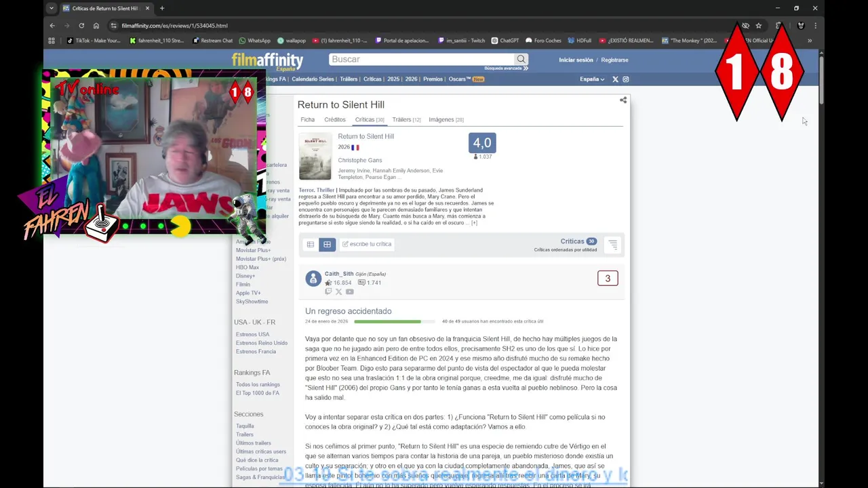The height and width of the screenshot is (488, 868).
Task: Click review score 3 box
Action: [x=608, y=279]
